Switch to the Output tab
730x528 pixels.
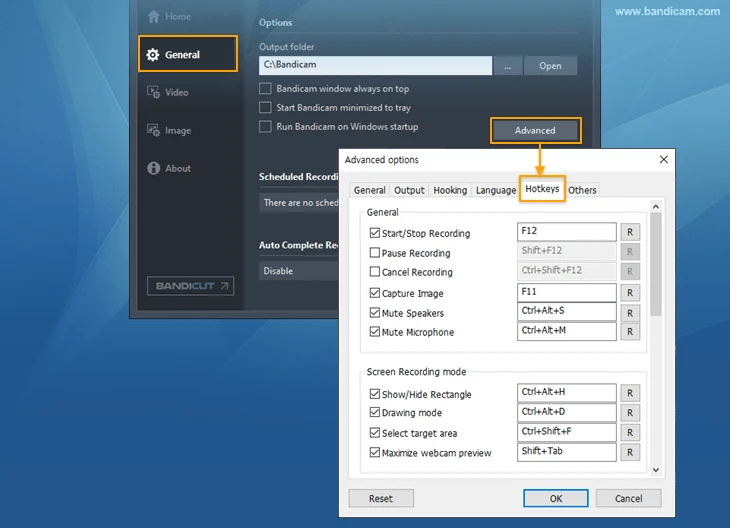click(409, 190)
